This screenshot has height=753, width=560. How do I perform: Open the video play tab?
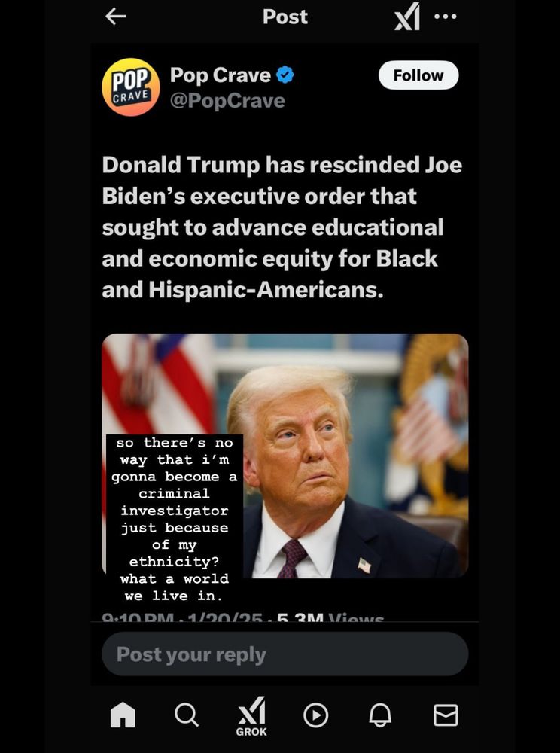[315, 715]
